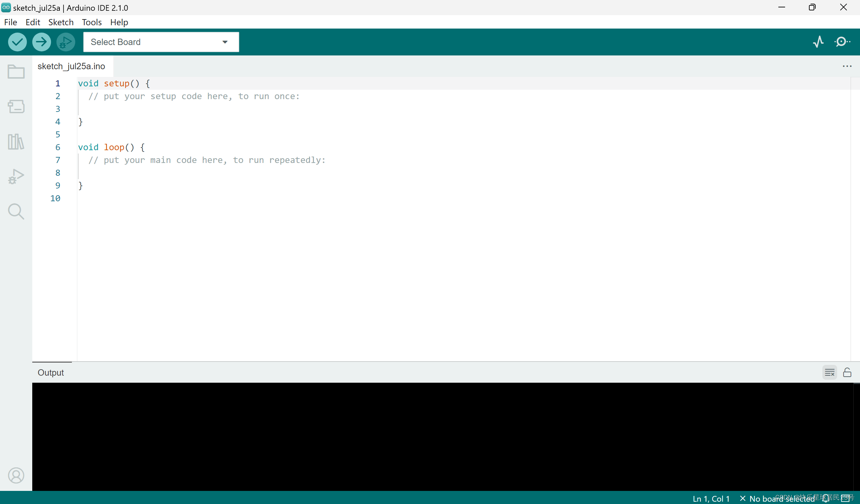The height and width of the screenshot is (504, 860).
Task: Select the sketch_jul25a.ino tab
Action: click(x=71, y=66)
